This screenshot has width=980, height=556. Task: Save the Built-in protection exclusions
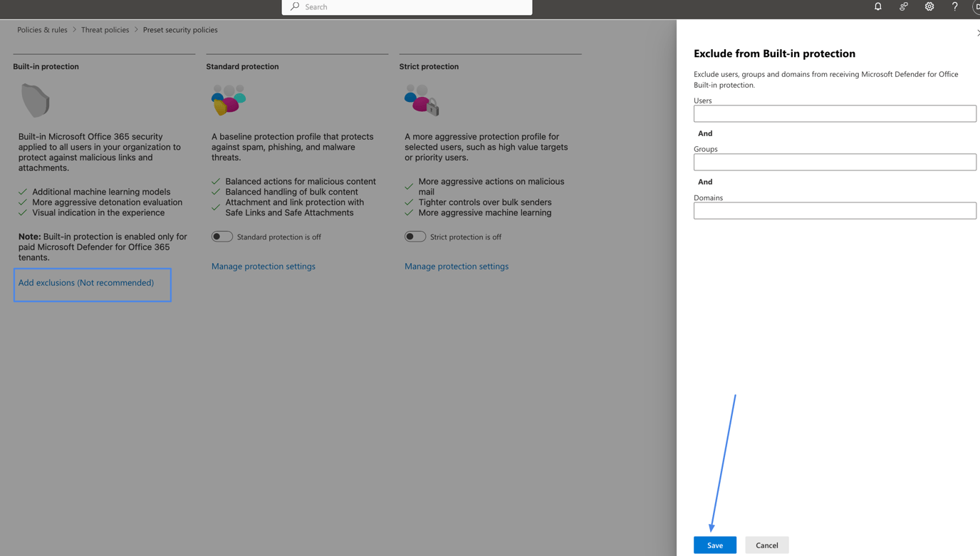(x=715, y=544)
